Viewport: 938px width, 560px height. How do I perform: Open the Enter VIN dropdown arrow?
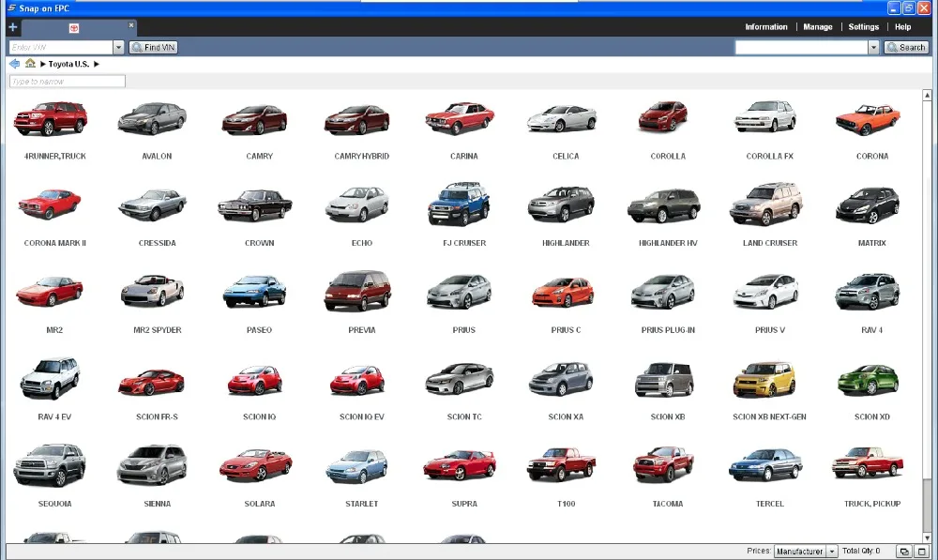pyautogui.click(x=119, y=47)
